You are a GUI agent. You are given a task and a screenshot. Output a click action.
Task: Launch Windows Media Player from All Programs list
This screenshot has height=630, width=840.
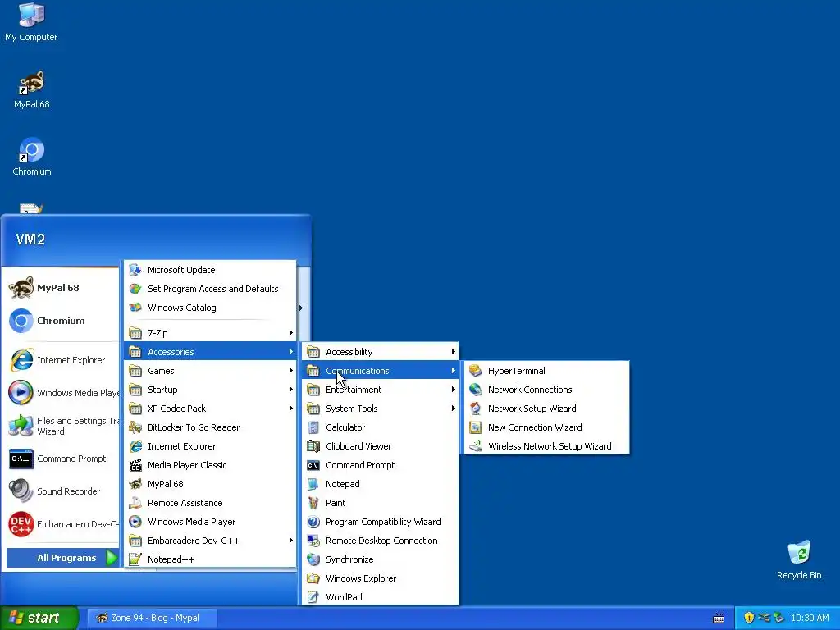click(x=210, y=521)
